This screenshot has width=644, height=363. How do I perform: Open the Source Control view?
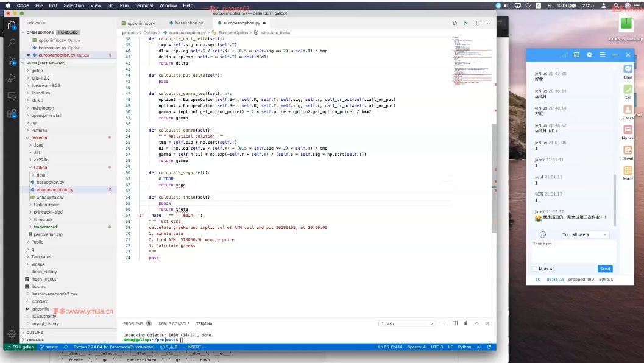pyautogui.click(x=12, y=60)
